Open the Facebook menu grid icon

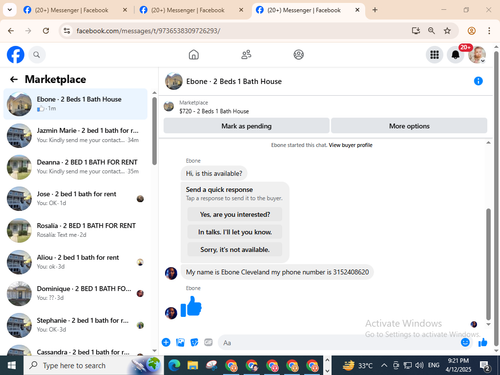434,55
